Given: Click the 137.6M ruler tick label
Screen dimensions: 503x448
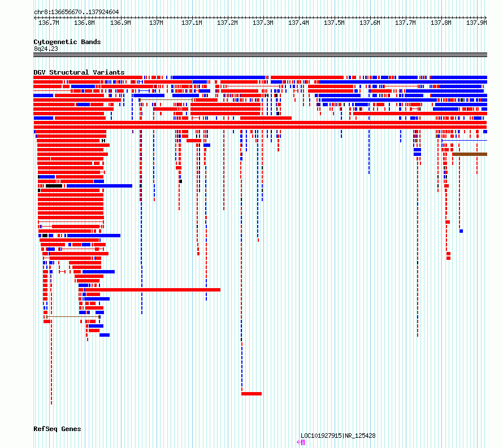Looking at the screenshot, I should tap(370, 23).
